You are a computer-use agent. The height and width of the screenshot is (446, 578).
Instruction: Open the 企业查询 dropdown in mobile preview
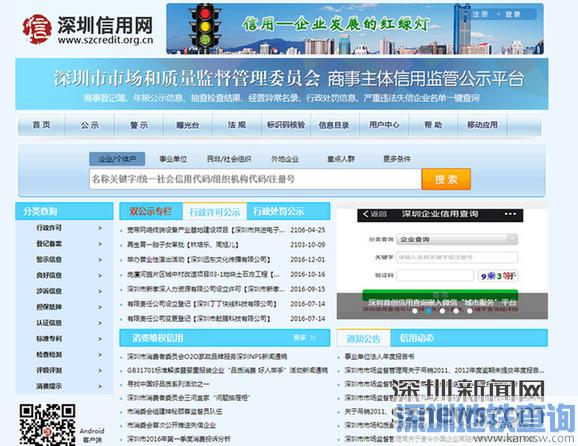[457, 239]
